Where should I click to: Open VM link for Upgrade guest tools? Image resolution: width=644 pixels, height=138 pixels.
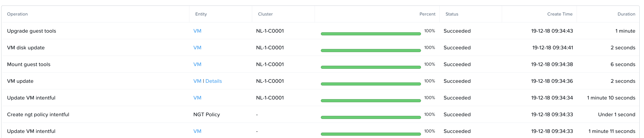click(x=197, y=31)
